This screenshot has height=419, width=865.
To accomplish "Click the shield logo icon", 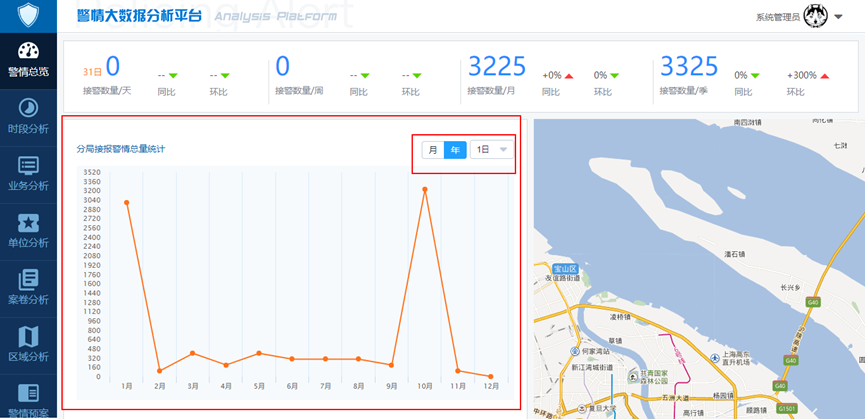I will point(28,15).
